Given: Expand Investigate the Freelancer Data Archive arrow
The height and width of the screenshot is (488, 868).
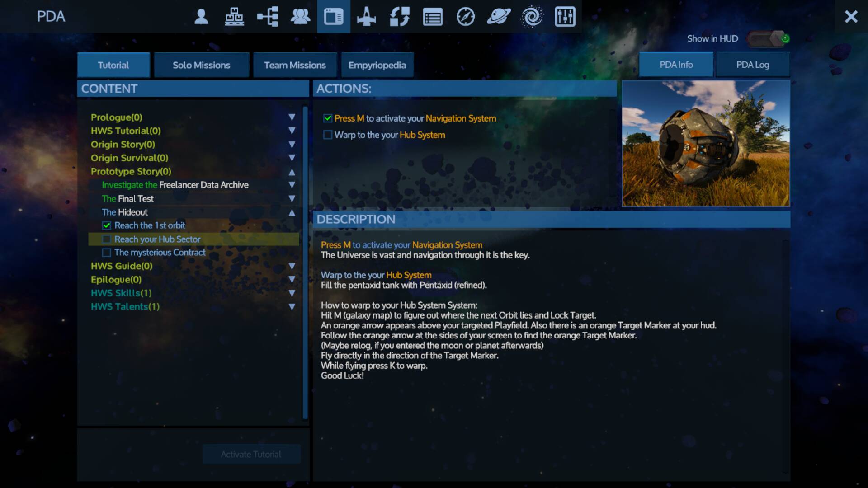Looking at the screenshot, I should tap(292, 185).
